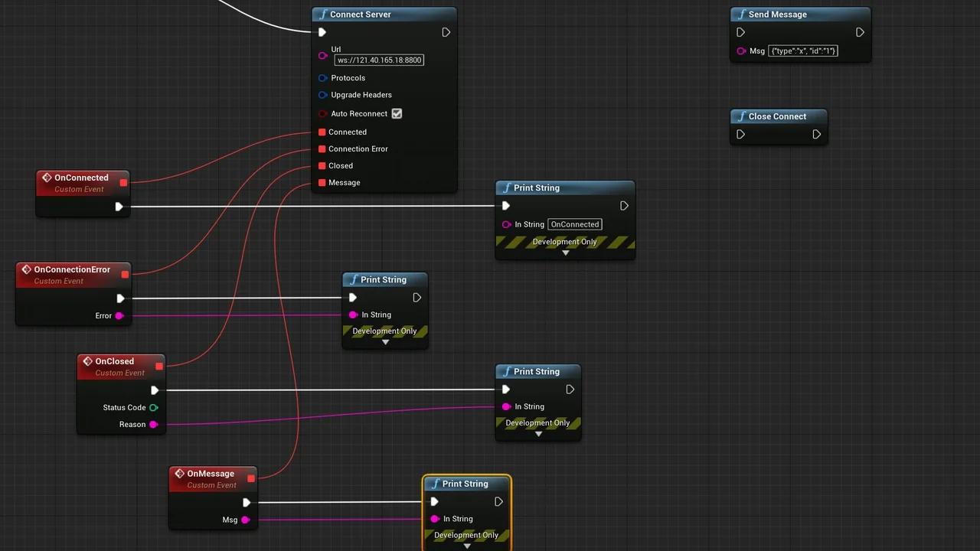Click the execution input pin on Send Message
The image size is (980, 551).
(740, 32)
